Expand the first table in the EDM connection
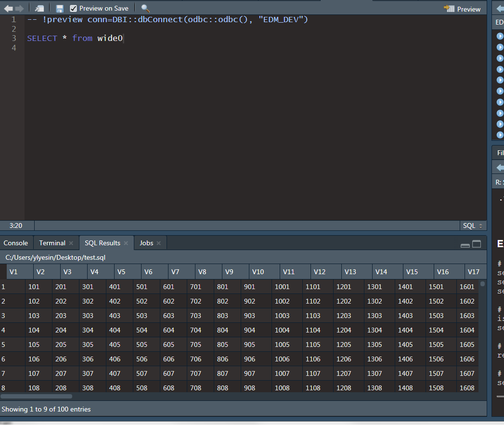The height and width of the screenshot is (425, 504). point(500,37)
